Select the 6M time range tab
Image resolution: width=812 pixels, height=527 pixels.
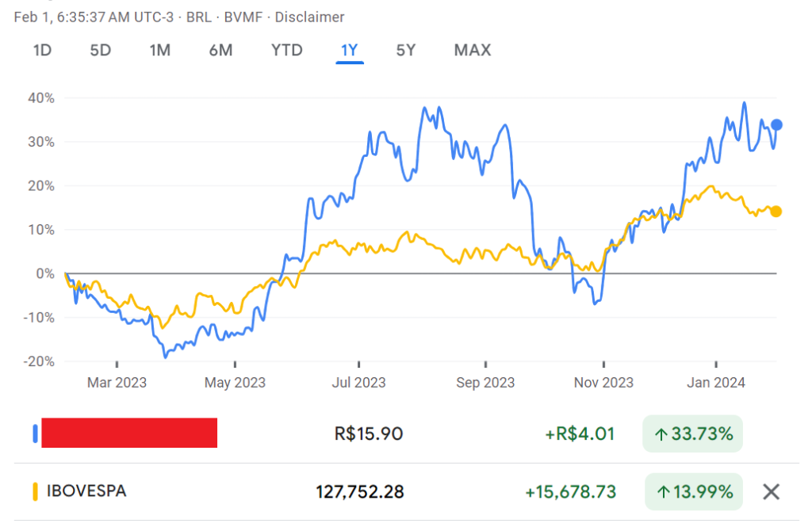click(x=220, y=51)
